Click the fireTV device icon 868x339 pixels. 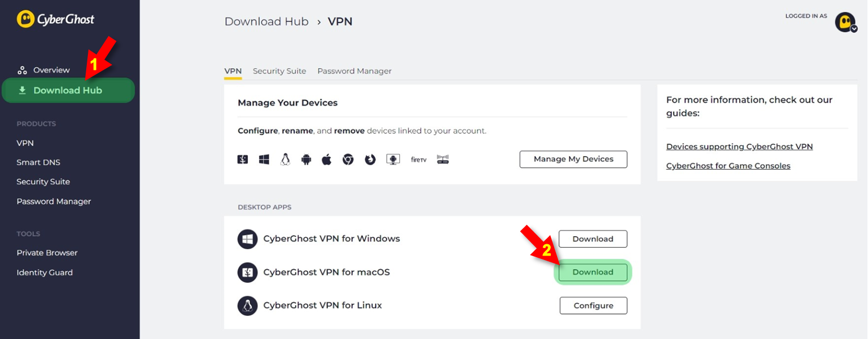point(419,160)
